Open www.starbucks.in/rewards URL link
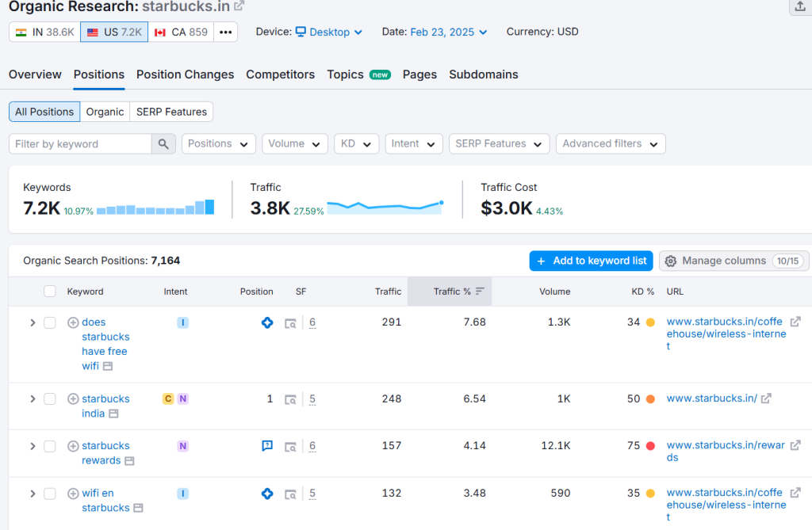This screenshot has height=530, width=812. 726,452
